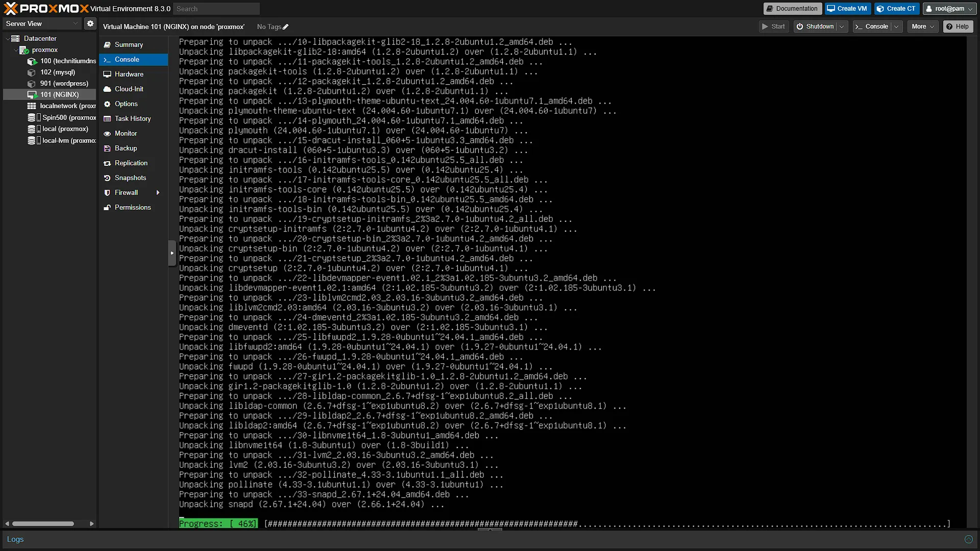Edit tags with the pencil icon
980x551 pixels.
[x=286, y=27]
